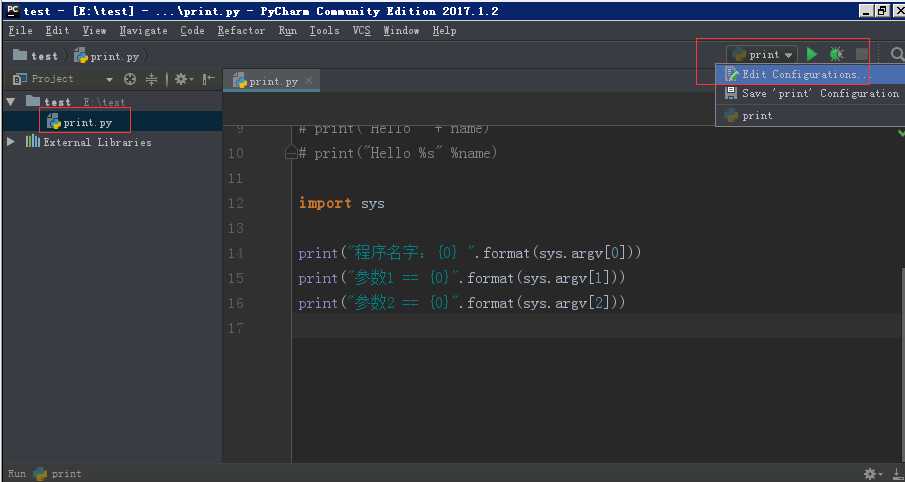Open the Navigate menu

(x=143, y=31)
